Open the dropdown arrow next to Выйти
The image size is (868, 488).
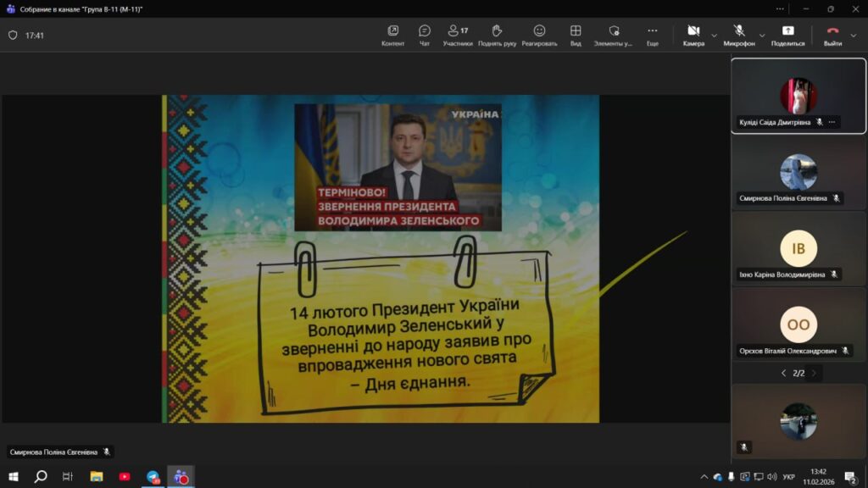pos(854,36)
